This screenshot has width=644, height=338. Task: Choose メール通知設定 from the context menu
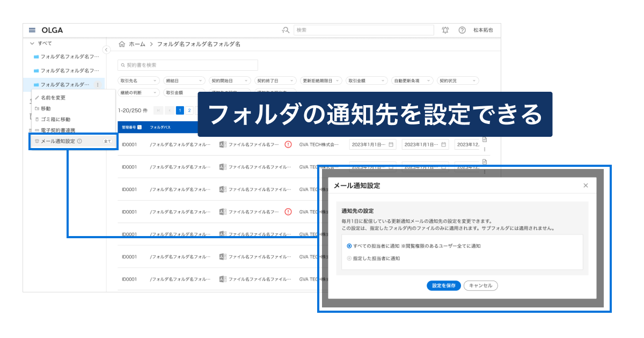coord(73,141)
